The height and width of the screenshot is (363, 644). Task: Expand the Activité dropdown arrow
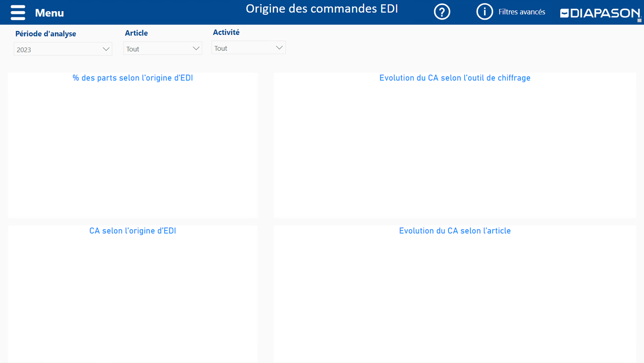(x=279, y=48)
